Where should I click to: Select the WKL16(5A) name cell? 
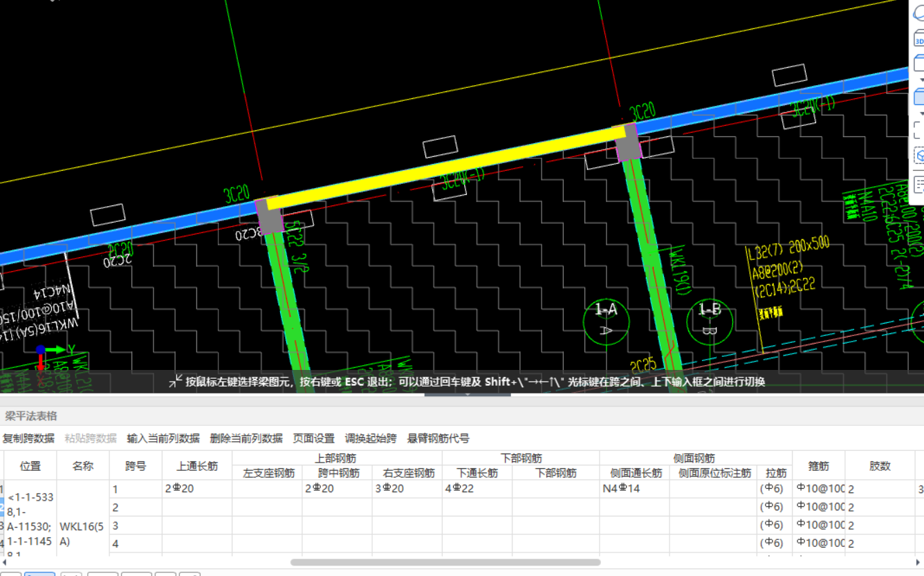[x=83, y=517]
